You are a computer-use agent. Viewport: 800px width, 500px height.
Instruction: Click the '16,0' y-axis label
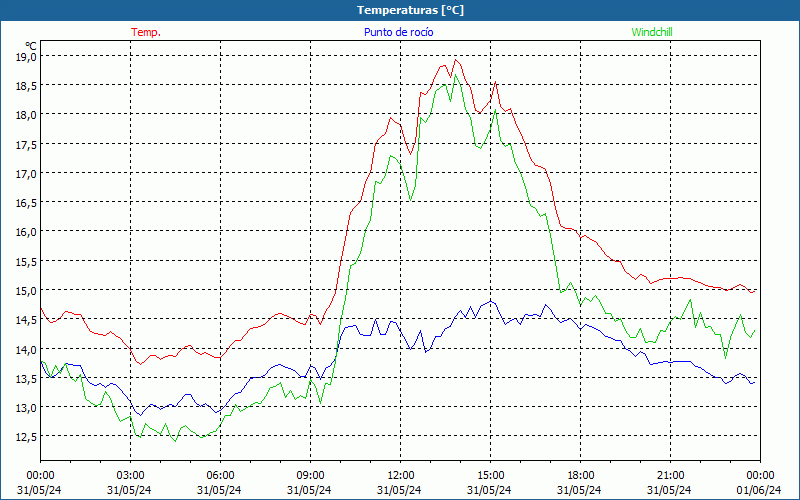click(x=26, y=232)
